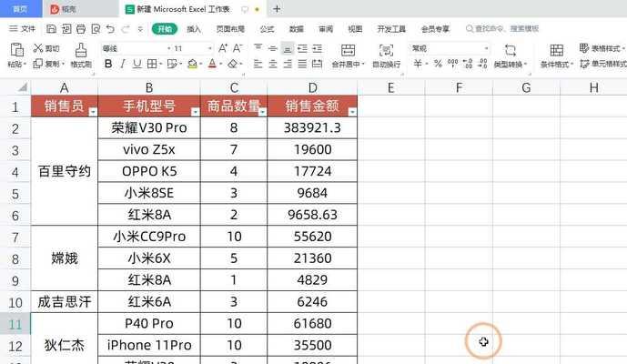Image resolution: width=627 pixels, height=364 pixels.
Task: Click the Paste (粘贴) clipboard icon
Action: tap(16, 50)
